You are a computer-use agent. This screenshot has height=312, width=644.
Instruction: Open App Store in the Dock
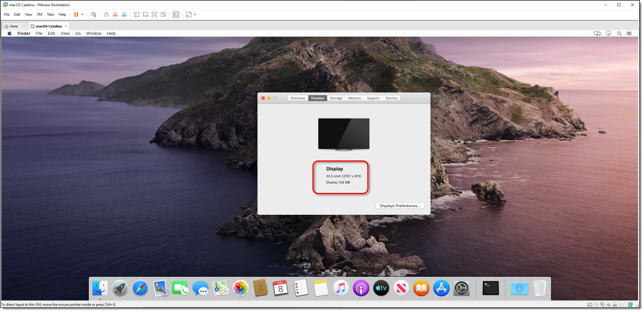(x=441, y=288)
